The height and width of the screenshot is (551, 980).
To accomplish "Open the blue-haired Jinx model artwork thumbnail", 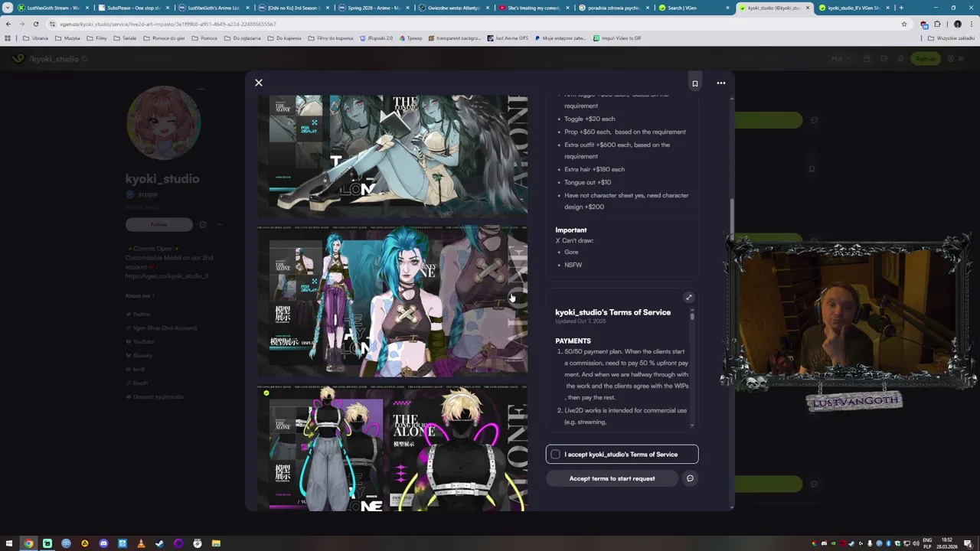I will [393, 302].
